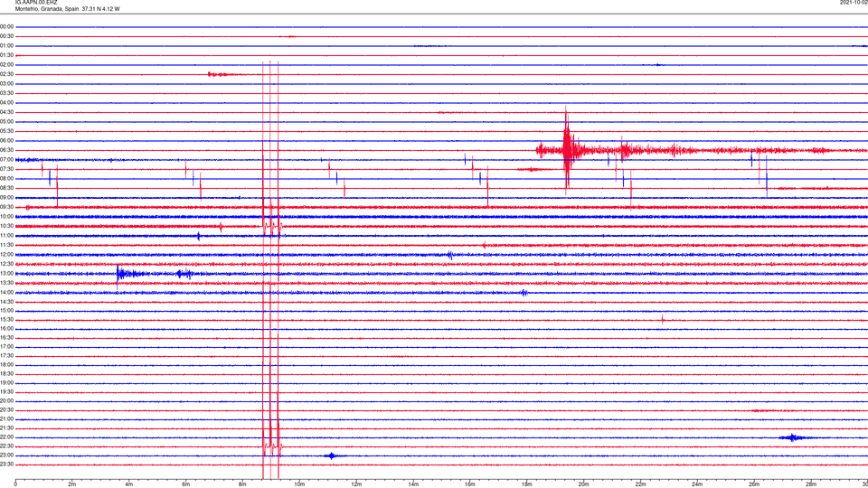
Task: Click the 22m tick on the time axis
Action: [x=640, y=484]
